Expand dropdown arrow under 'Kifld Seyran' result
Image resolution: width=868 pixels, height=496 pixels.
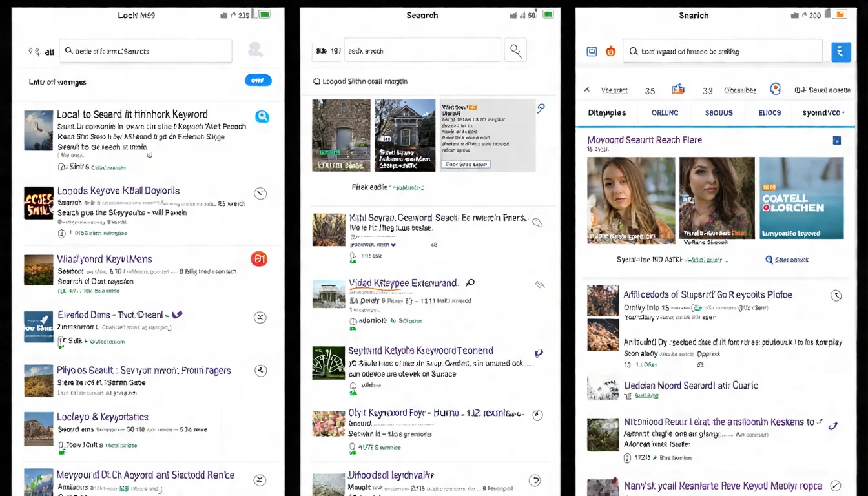point(394,245)
